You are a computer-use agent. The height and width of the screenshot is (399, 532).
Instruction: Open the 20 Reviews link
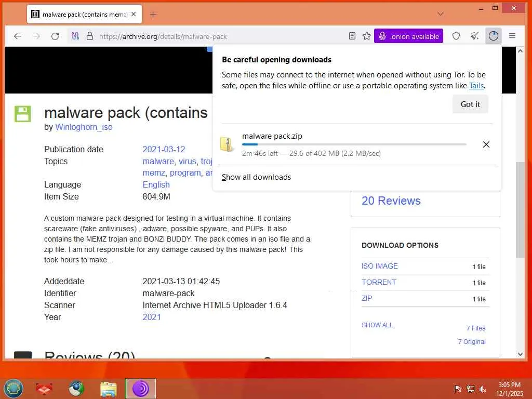[391, 201]
